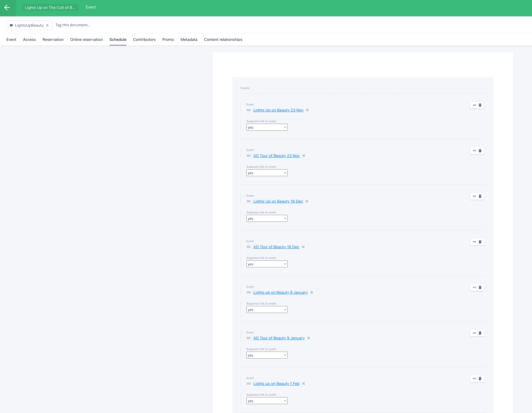Clear the Lights Up on Beauty 23 Nov link
The image size is (532, 413).
307,110
